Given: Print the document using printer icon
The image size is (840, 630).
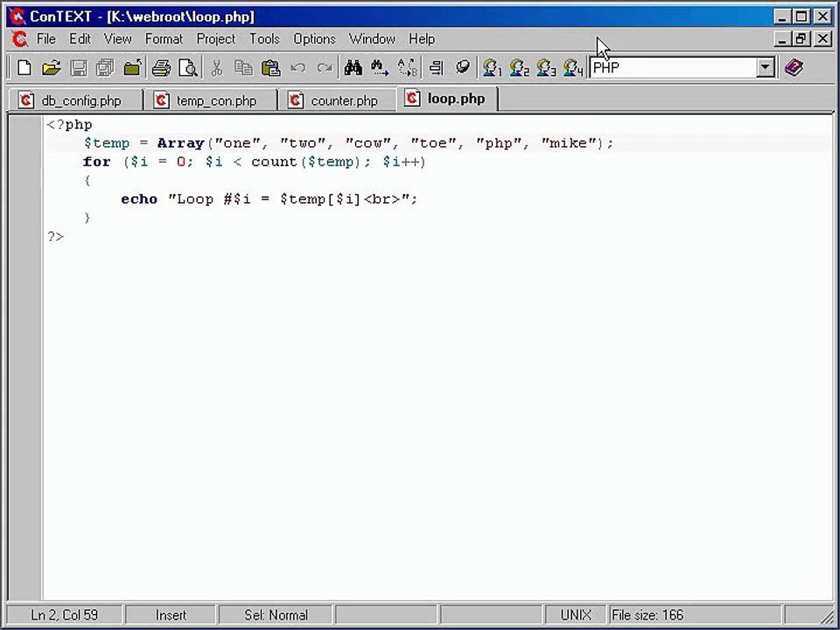Looking at the screenshot, I should click(161, 68).
